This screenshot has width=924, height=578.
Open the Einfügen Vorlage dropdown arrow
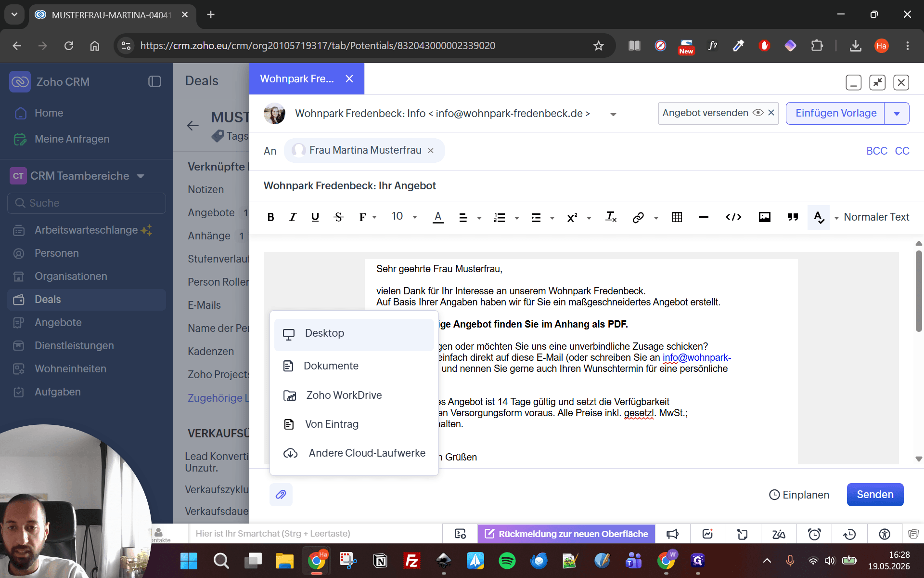897,114
